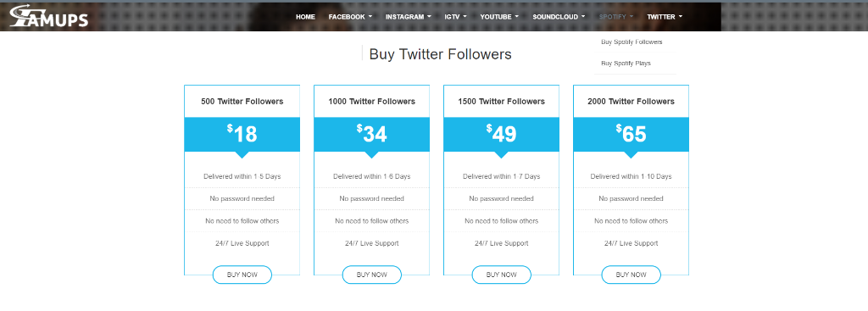Click the Samups logo
This screenshot has width=868, height=311.
48,16
